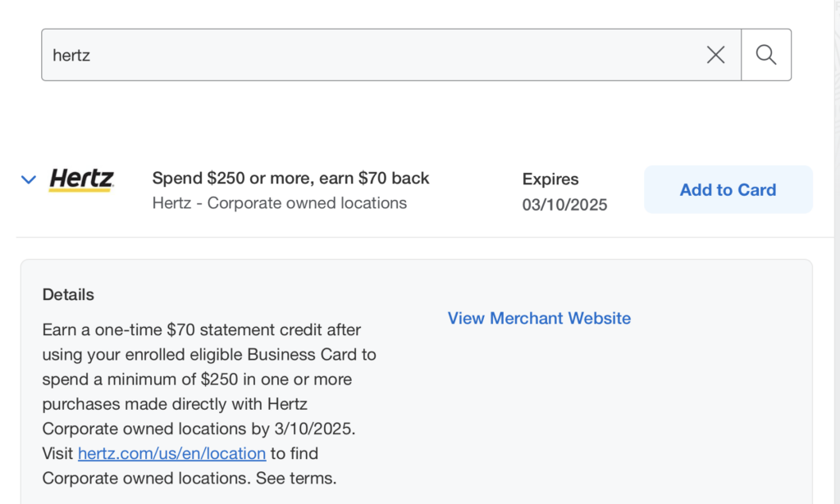This screenshot has height=504, width=840.
Task: Click the Details heading
Action: 68,295
